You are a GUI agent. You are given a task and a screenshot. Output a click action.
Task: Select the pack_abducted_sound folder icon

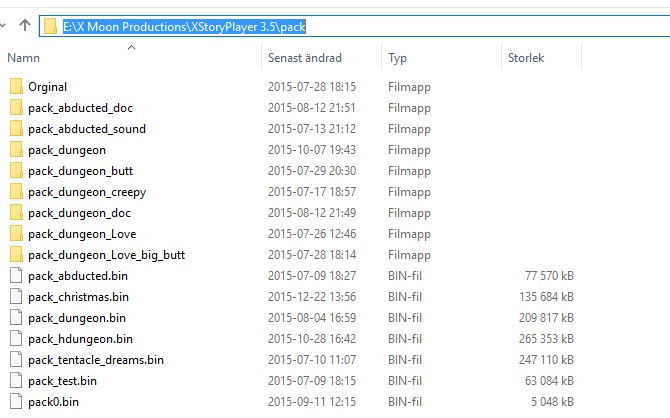point(16,128)
